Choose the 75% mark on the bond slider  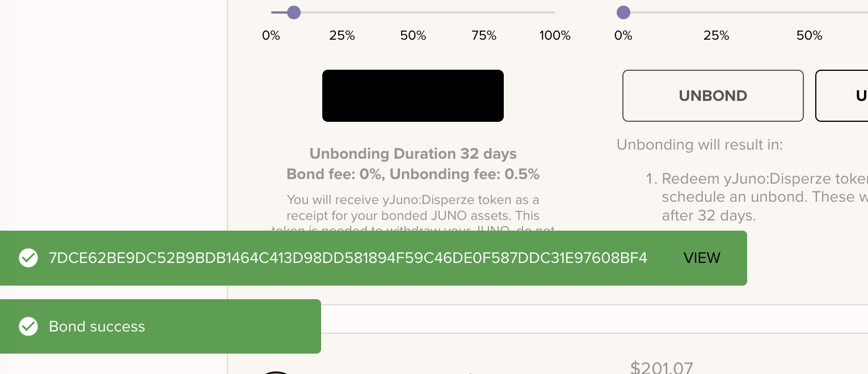484,12
